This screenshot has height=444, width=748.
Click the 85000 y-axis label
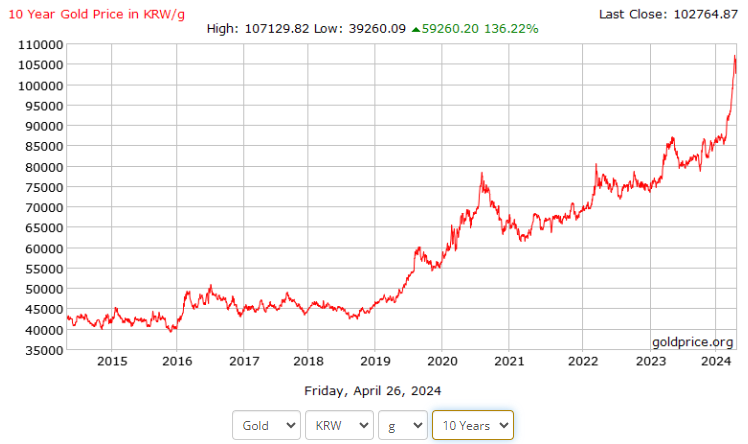pos(44,146)
